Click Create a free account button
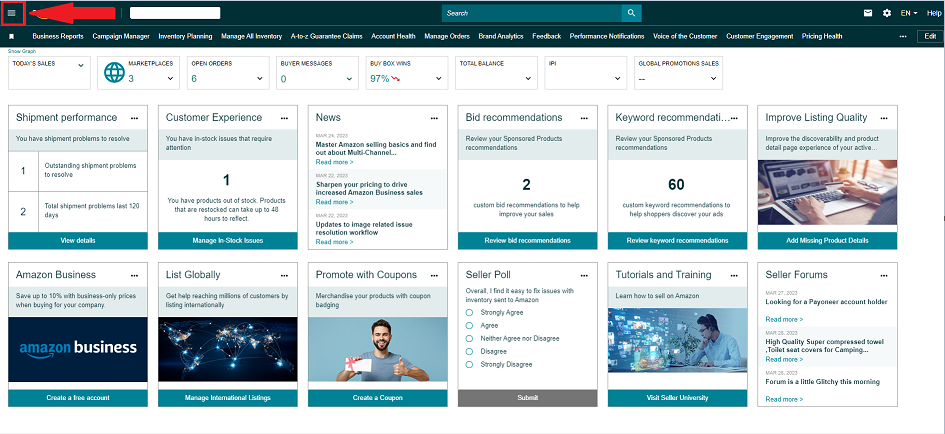 (78, 398)
